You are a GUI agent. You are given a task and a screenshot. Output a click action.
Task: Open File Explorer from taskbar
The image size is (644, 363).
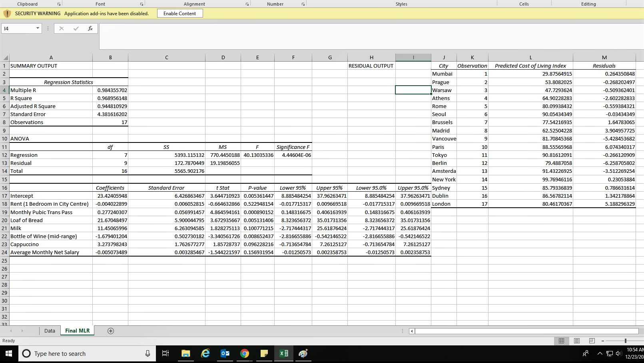pyautogui.click(x=185, y=353)
